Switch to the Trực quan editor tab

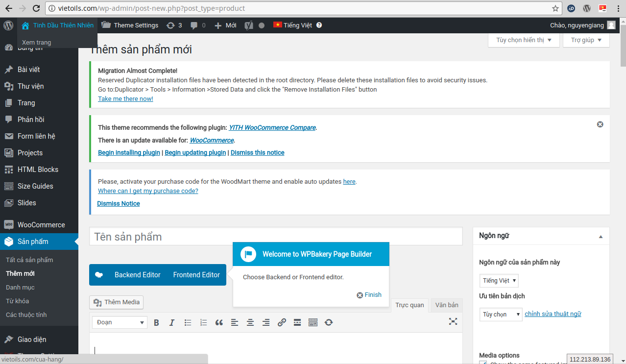(x=409, y=305)
